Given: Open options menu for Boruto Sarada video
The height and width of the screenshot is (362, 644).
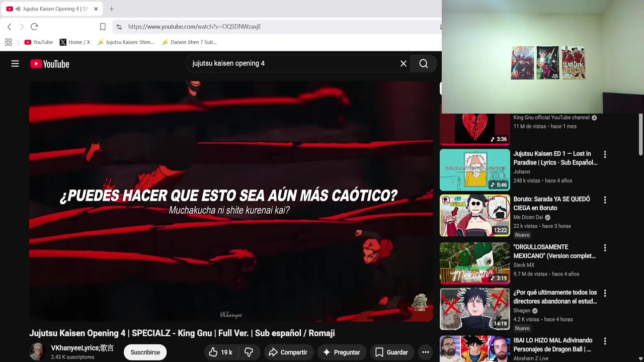Looking at the screenshot, I should (605, 200).
